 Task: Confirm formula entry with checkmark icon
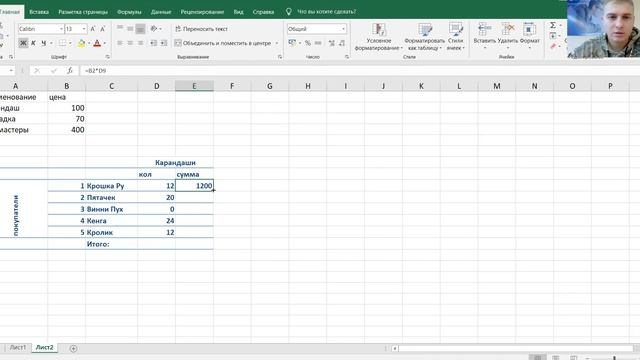[x=53, y=71]
